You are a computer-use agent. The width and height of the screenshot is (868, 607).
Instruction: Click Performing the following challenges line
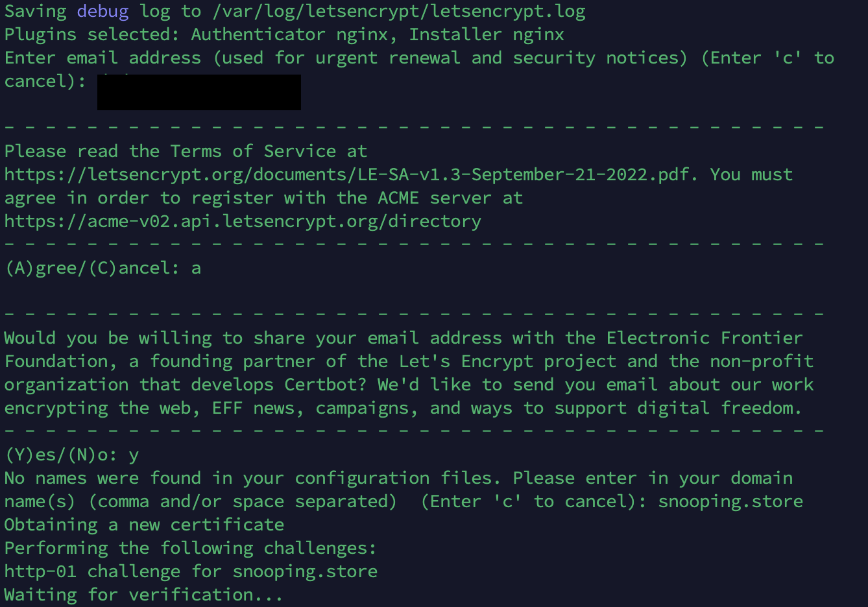tap(191, 548)
